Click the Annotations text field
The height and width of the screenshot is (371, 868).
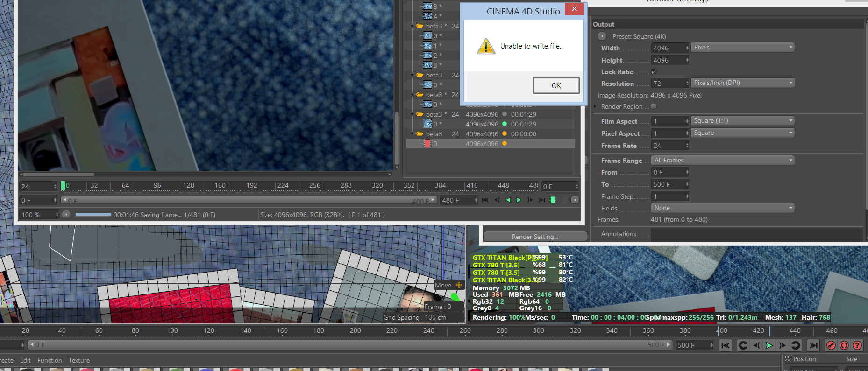(757, 234)
